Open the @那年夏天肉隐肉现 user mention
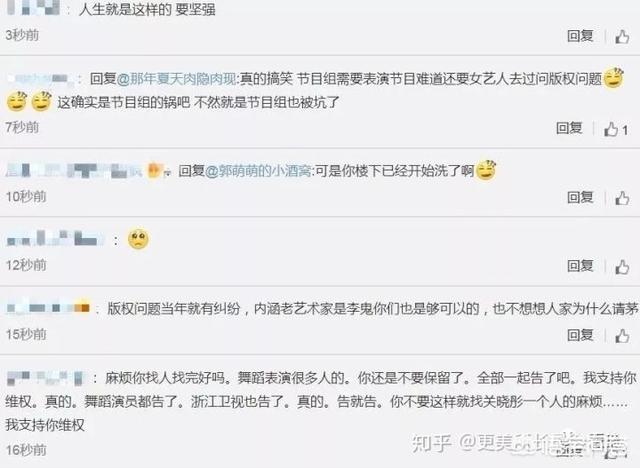This screenshot has height=468, width=640. coord(176,79)
